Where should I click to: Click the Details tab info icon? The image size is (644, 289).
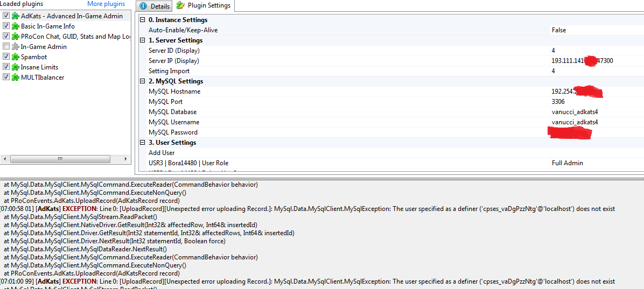point(143,6)
